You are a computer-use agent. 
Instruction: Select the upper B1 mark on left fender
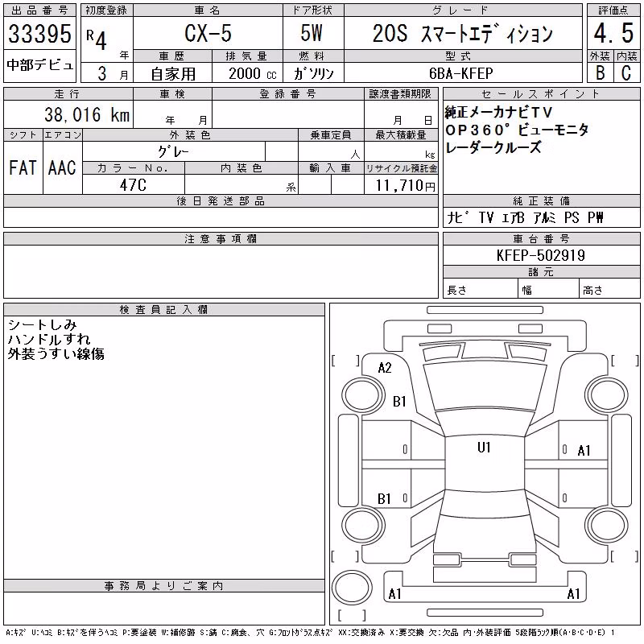tap(399, 401)
